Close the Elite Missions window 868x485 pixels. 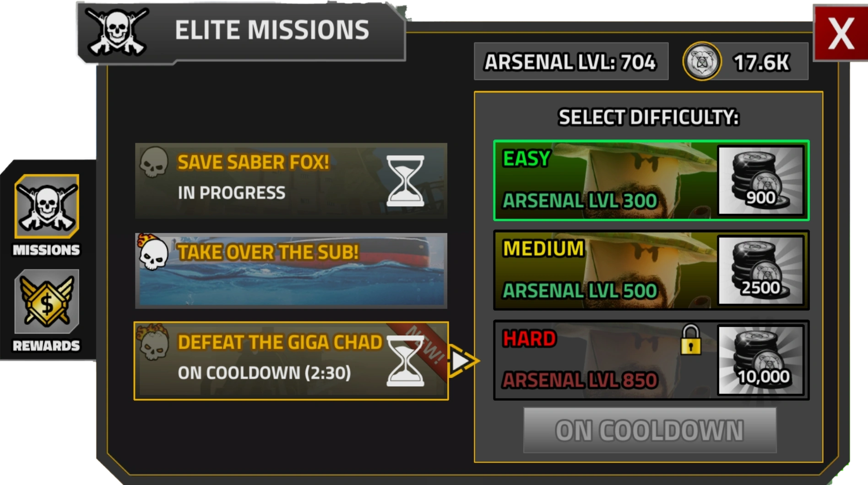pos(841,33)
